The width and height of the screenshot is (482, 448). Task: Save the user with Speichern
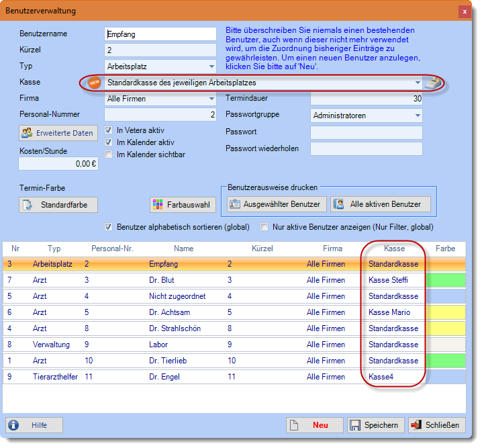376,425
